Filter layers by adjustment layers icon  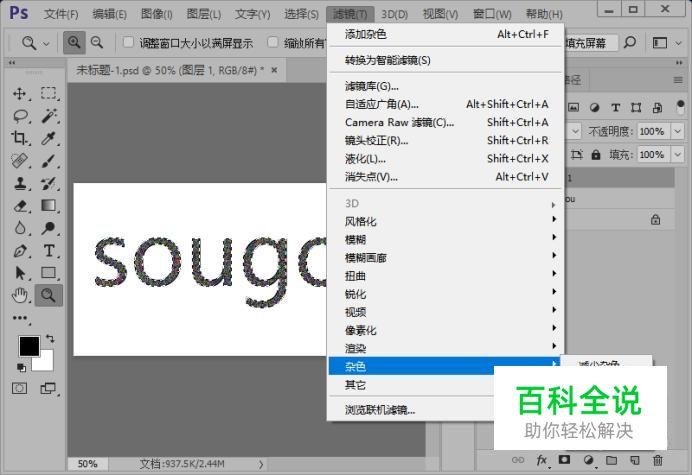594,107
